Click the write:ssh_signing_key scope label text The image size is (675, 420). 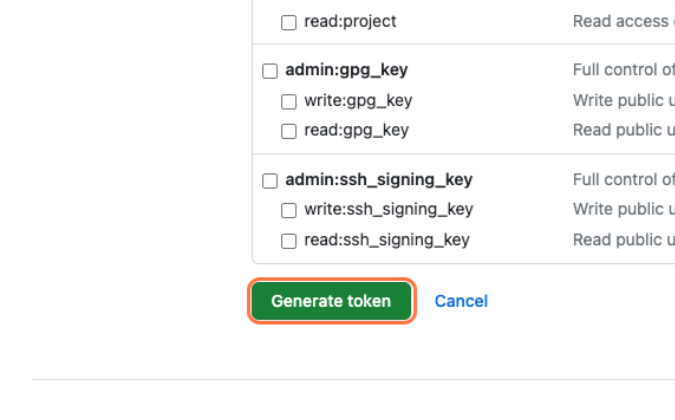[x=388, y=209]
